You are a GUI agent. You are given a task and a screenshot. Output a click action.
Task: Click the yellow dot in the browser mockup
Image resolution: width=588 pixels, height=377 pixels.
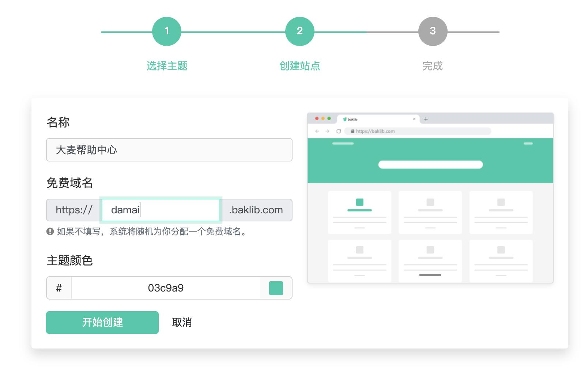pos(323,119)
